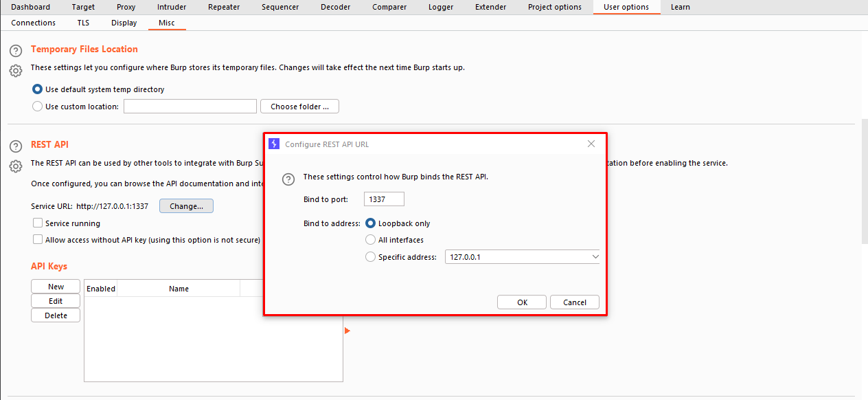Screen dimensions: 868x400
Task: Click the Name column header
Action: click(x=179, y=289)
